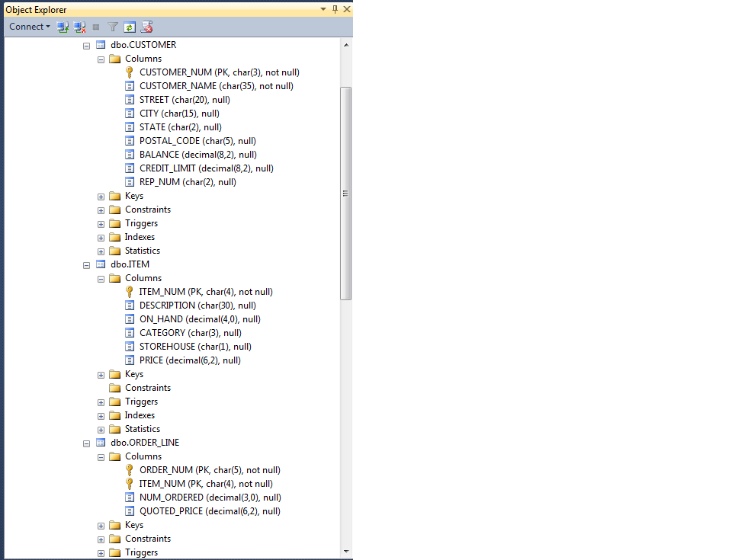Click the STREET column icon

click(130, 99)
